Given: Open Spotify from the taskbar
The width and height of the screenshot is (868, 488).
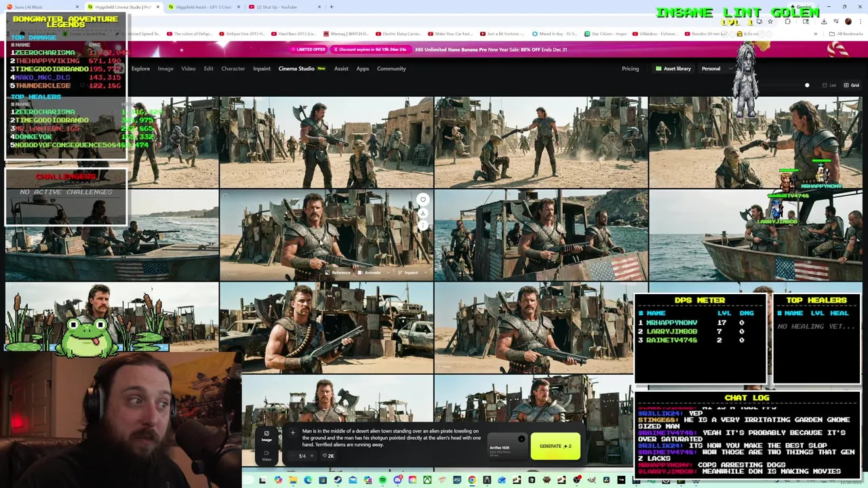Looking at the screenshot, I should [x=382, y=480].
